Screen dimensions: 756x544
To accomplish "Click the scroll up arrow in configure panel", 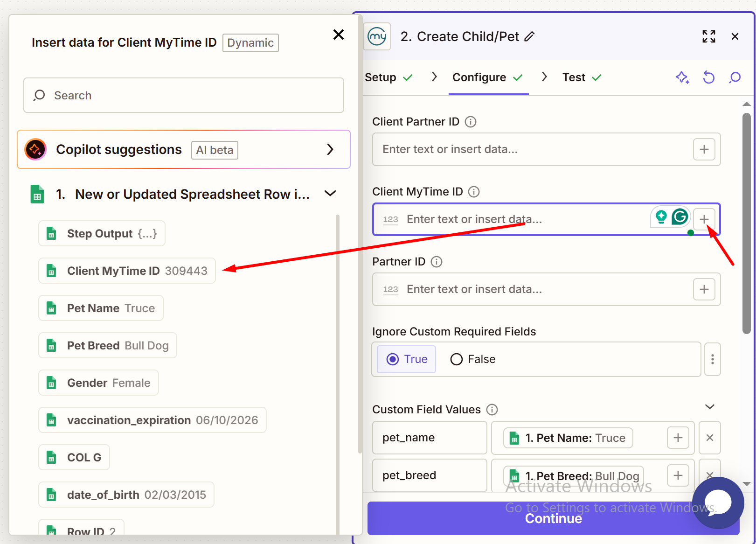I will (x=747, y=104).
